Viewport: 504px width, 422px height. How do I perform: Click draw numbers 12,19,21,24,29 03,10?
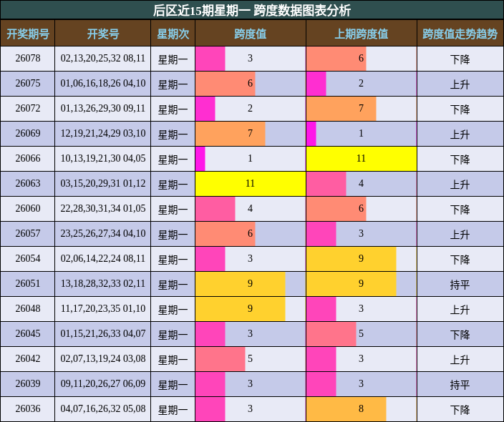click(103, 133)
